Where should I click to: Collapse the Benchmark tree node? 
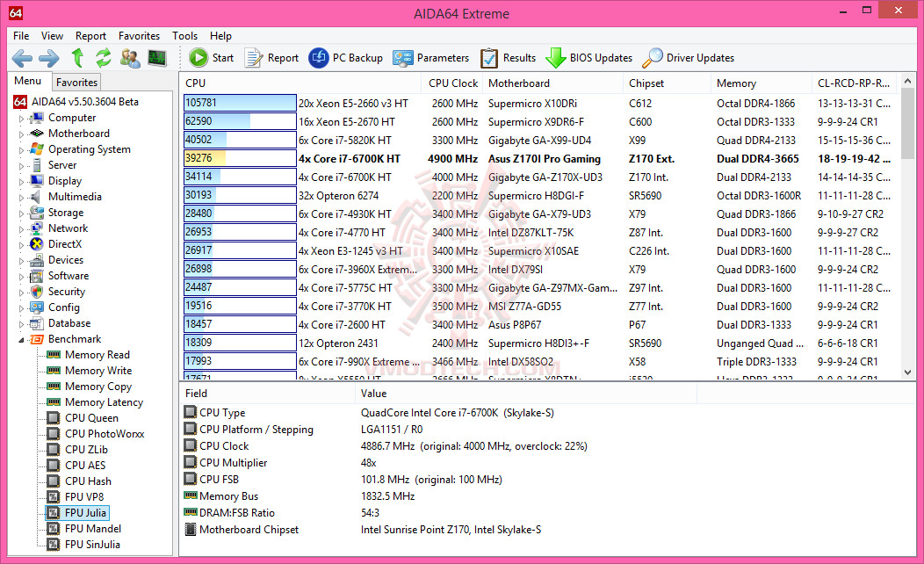point(22,340)
